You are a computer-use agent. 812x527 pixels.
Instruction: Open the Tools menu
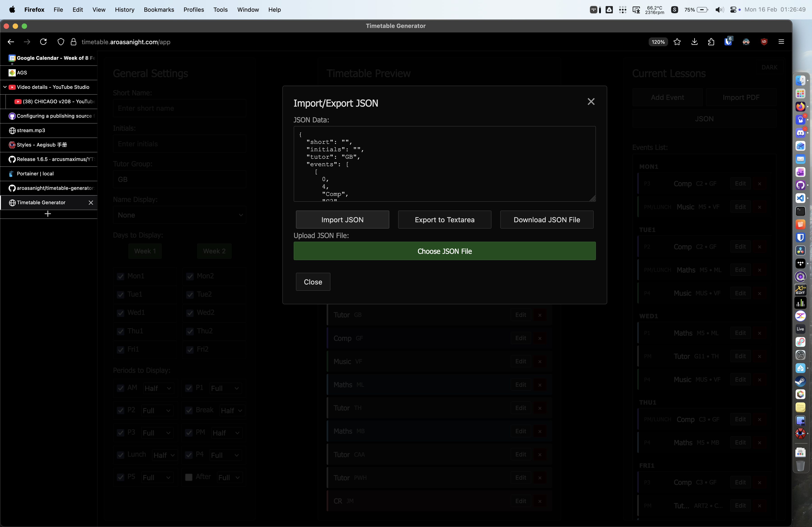(x=220, y=9)
